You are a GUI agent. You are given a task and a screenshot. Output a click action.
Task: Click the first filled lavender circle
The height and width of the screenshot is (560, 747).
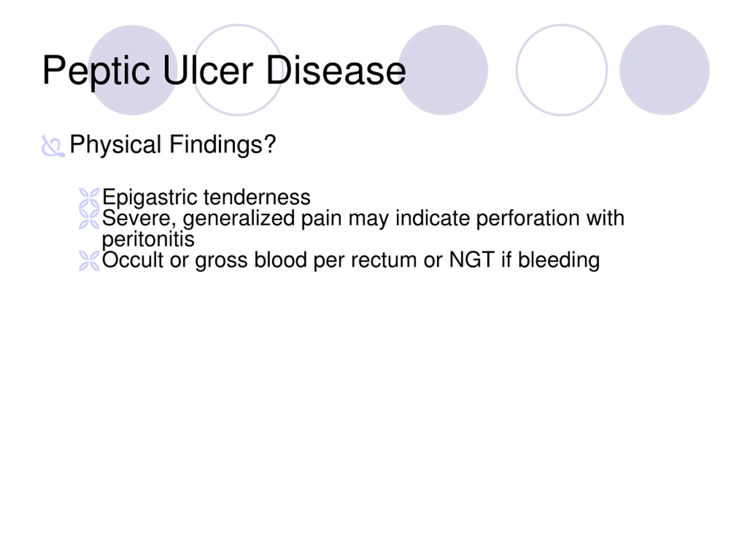point(132,70)
